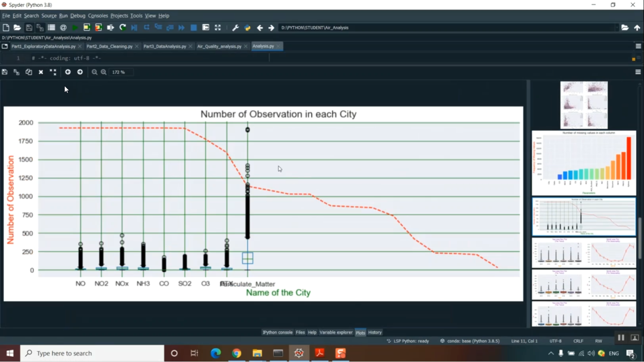Click the Save plot icon in Plots pane
This screenshot has width=644, height=362.
pos(5,72)
